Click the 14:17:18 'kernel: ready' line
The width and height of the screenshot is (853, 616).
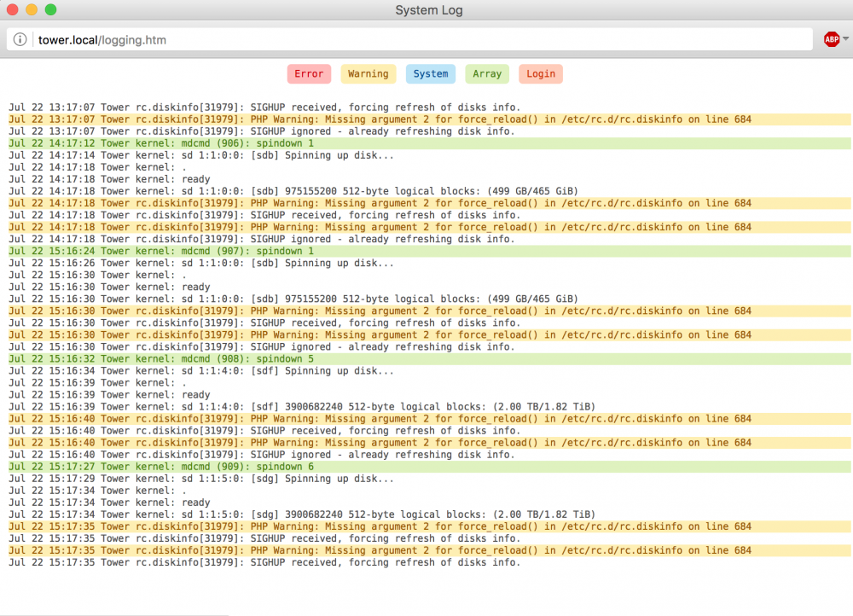[109, 179]
